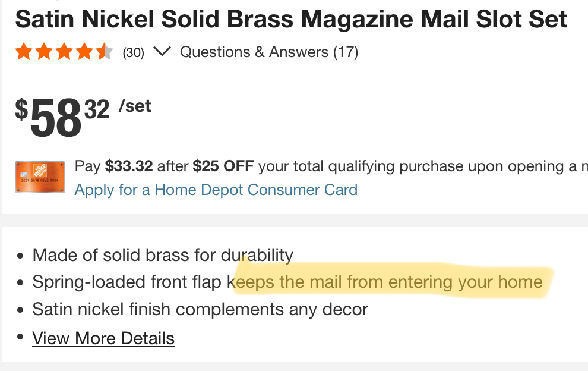Click the $25 OFF promotion text
Viewport: 588px width, 371px height.
pyautogui.click(x=223, y=166)
